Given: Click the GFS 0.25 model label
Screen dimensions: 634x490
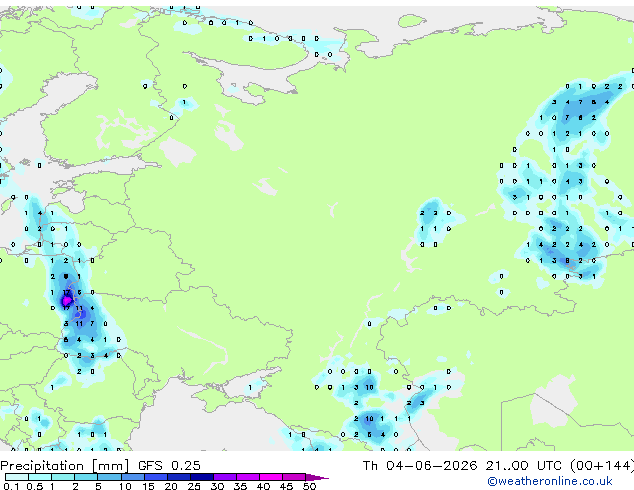Looking at the screenshot, I should click(169, 466).
